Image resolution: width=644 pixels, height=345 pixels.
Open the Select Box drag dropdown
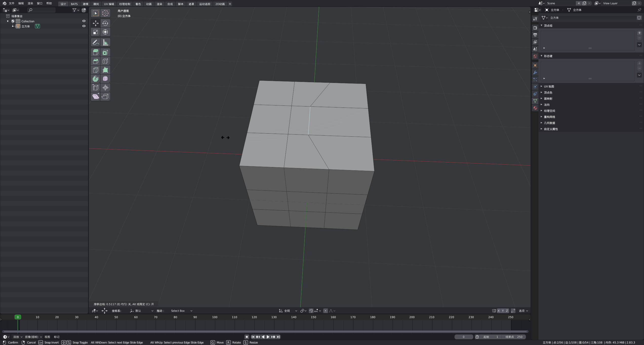(181, 311)
